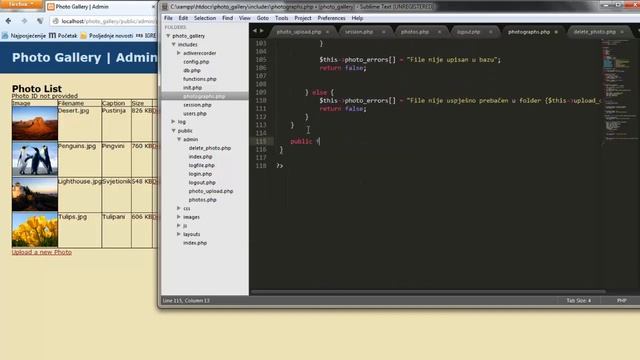Open Project menu in Sublime Text
The height and width of the screenshot is (360, 640).
coord(303,18)
